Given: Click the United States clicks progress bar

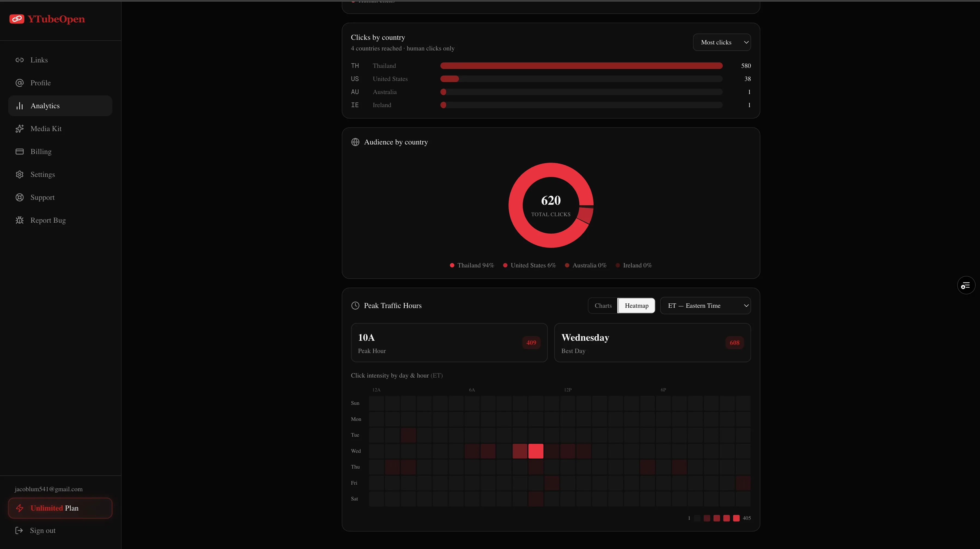Looking at the screenshot, I should pos(581,79).
